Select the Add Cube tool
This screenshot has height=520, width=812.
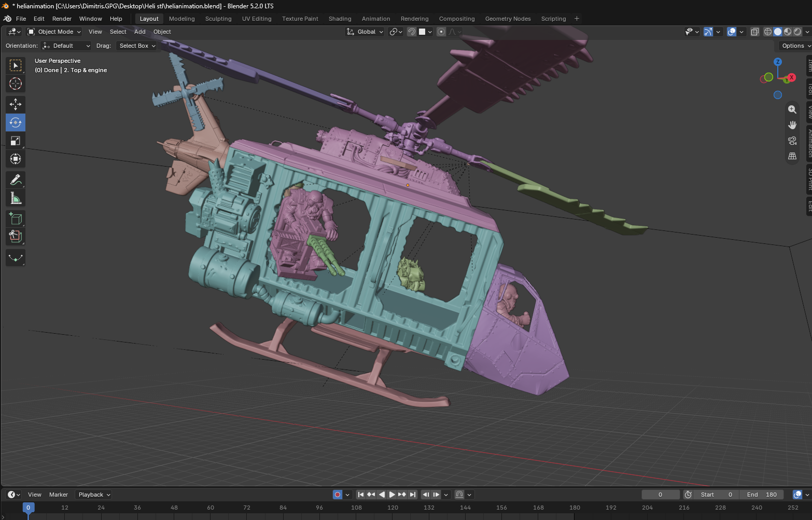[x=16, y=218]
